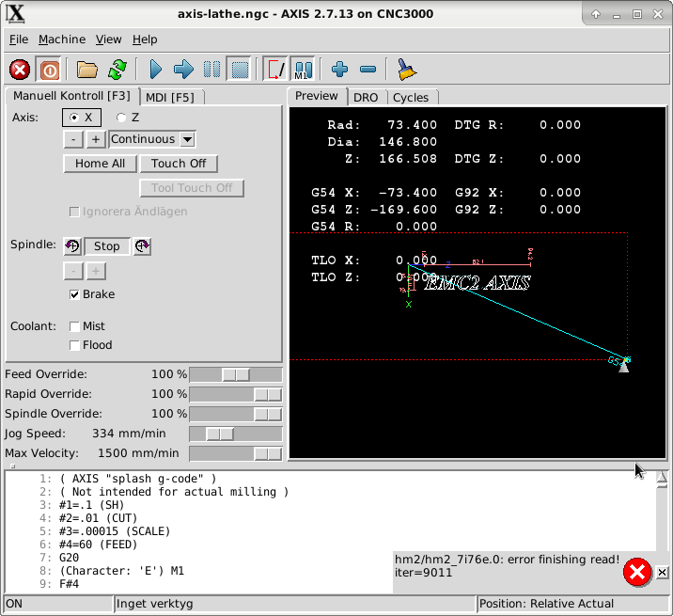Image resolution: width=673 pixels, height=616 pixels.
Task: Click G-code line 8 Character 'E' M1
Action: pos(122,571)
